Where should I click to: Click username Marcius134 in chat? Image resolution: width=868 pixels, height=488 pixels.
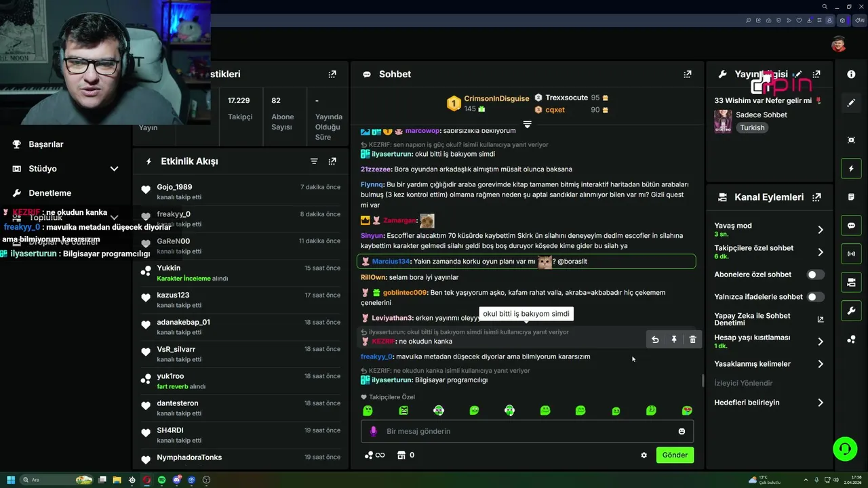(391, 262)
